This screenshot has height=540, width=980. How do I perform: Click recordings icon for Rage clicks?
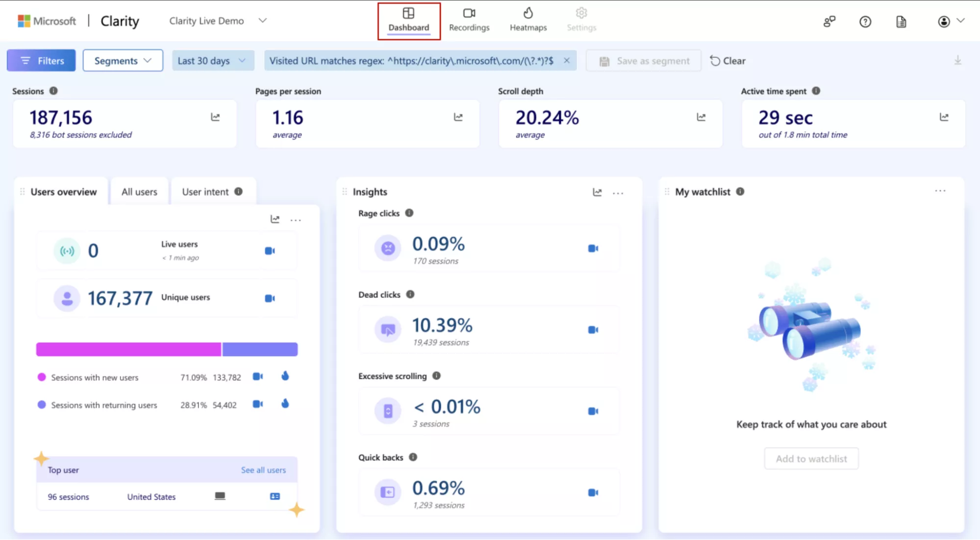[593, 248]
